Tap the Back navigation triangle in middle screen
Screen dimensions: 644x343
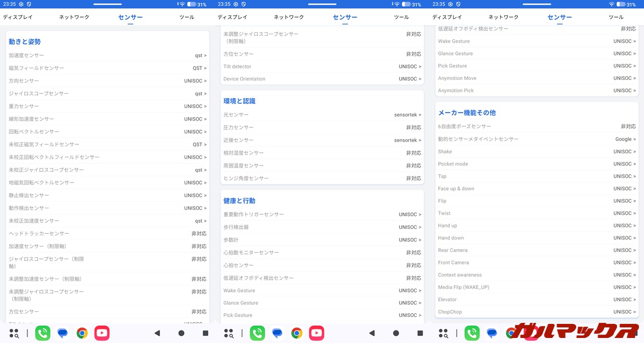coord(372,333)
